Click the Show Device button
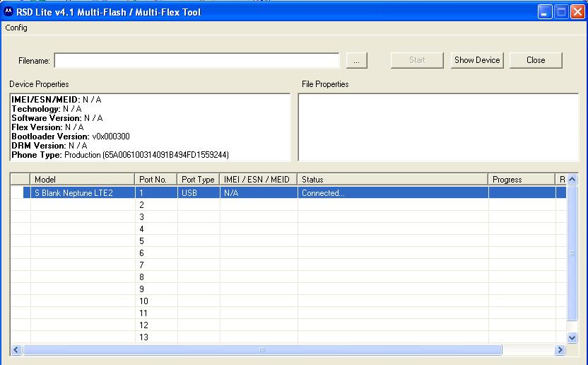 click(x=477, y=60)
